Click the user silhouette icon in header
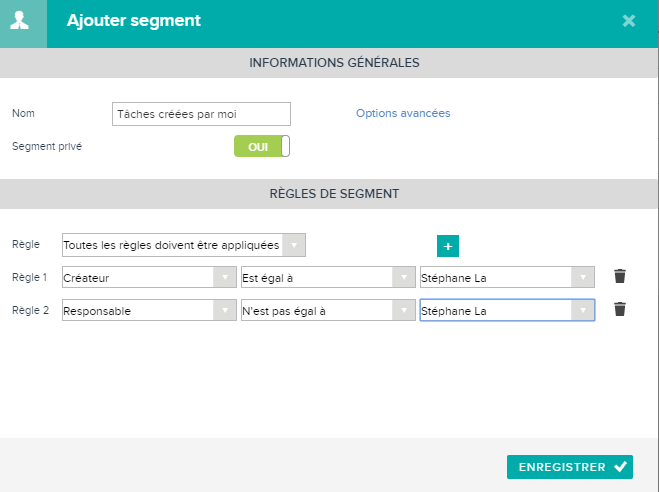This screenshot has width=659, height=492. [19, 21]
